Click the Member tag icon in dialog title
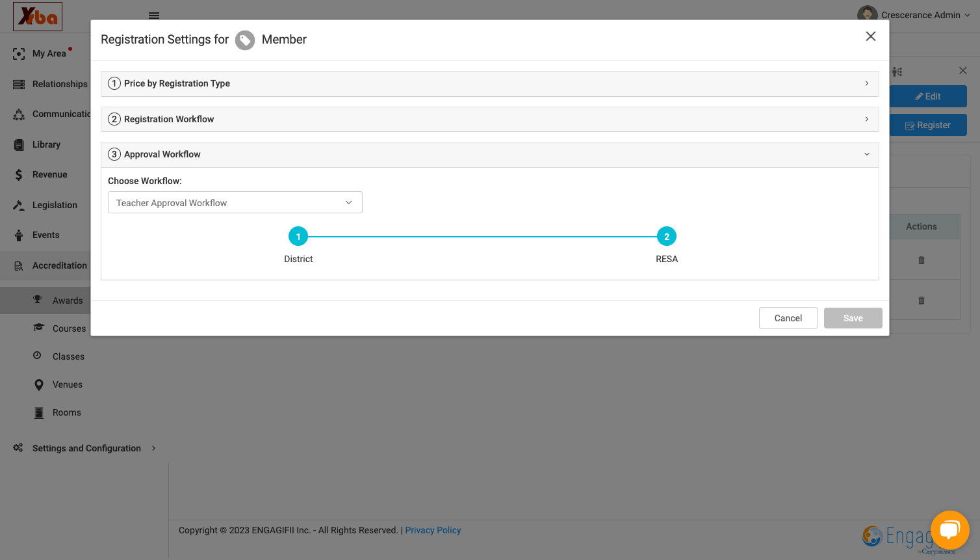This screenshot has width=980, height=560. (245, 40)
